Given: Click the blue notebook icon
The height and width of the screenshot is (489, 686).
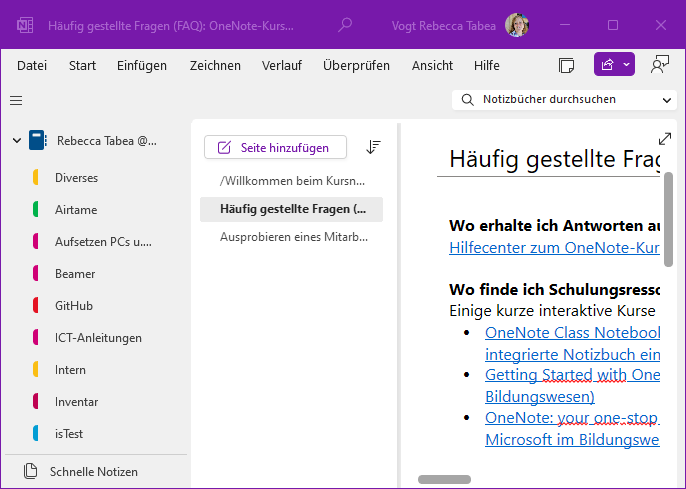Looking at the screenshot, I should tap(37, 140).
